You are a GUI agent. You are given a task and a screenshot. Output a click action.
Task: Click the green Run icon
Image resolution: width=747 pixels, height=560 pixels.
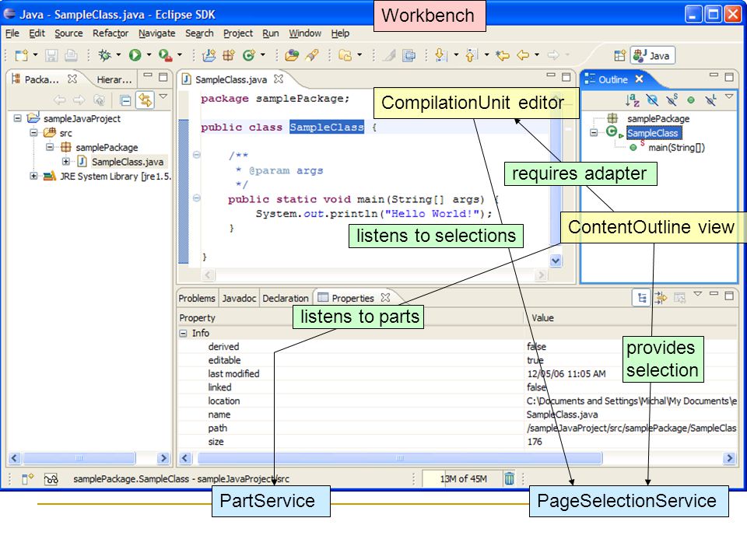coord(135,55)
